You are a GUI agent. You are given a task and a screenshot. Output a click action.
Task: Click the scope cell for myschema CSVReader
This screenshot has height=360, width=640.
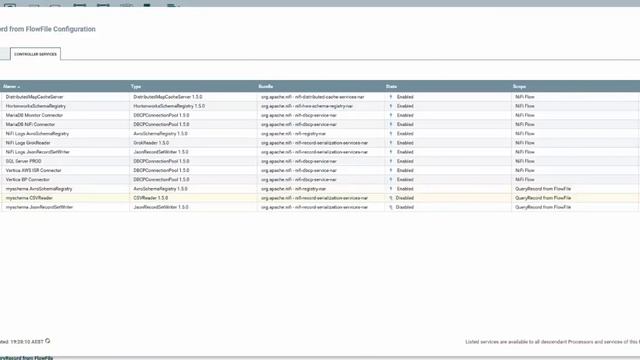543,198
